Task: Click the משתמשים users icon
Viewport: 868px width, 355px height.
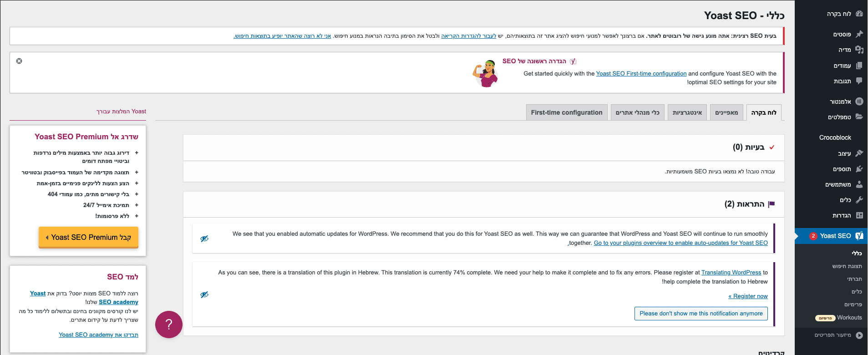Action: [x=859, y=184]
